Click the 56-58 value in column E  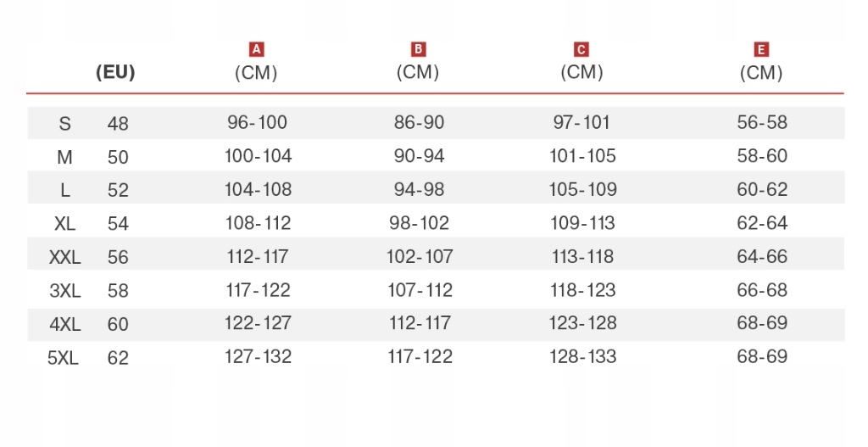tap(762, 122)
